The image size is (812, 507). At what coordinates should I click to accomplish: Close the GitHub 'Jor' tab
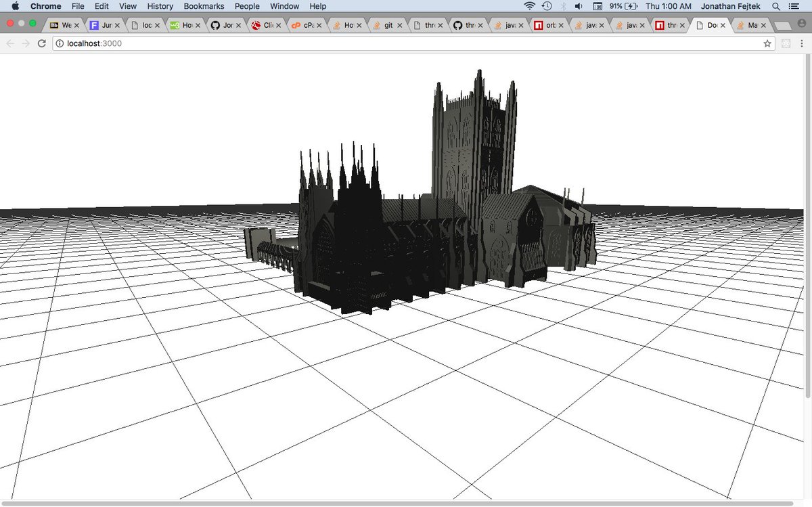click(x=238, y=25)
